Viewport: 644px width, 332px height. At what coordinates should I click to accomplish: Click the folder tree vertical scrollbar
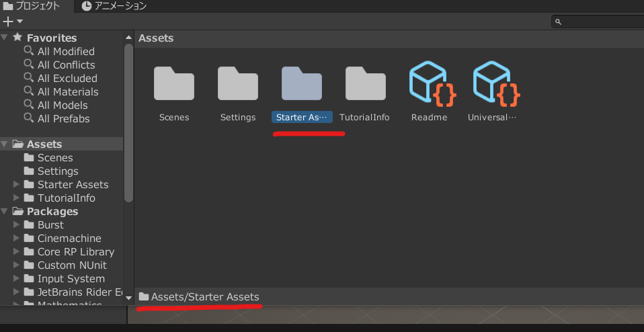point(129,121)
